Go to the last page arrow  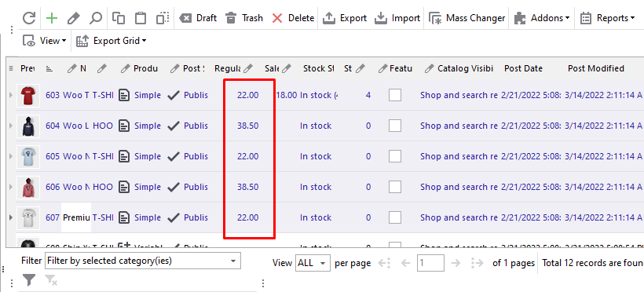coord(478,263)
